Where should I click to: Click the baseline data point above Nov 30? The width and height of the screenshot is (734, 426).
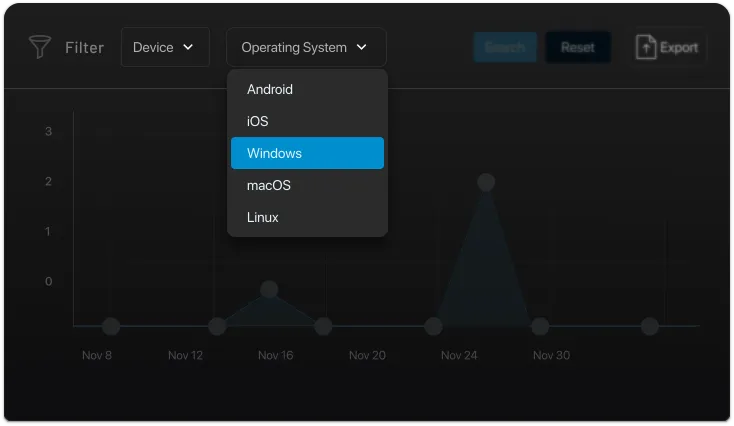click(540, 326)
